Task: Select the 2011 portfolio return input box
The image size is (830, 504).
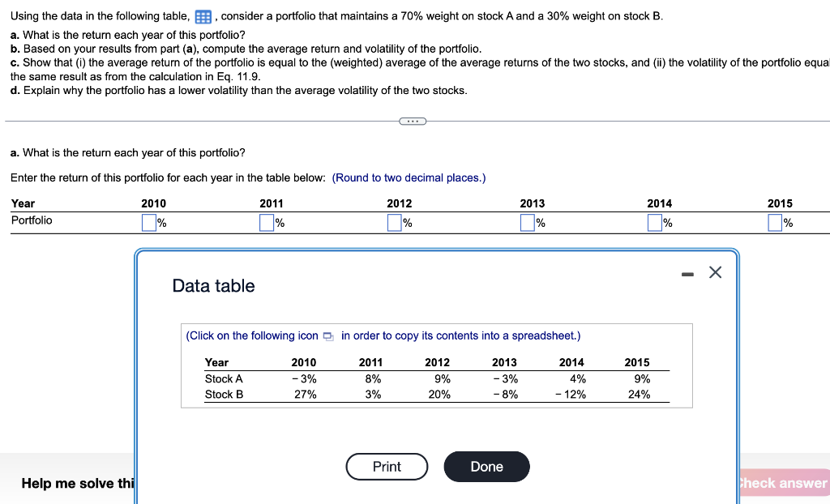Action: click(x=266, y=221)
